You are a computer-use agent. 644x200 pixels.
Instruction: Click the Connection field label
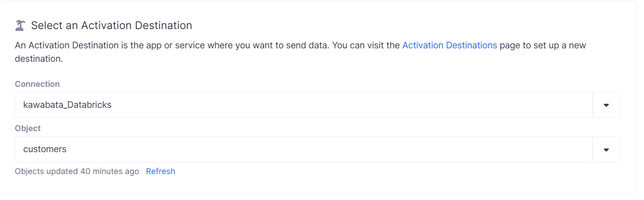click(x=37, y=84)
